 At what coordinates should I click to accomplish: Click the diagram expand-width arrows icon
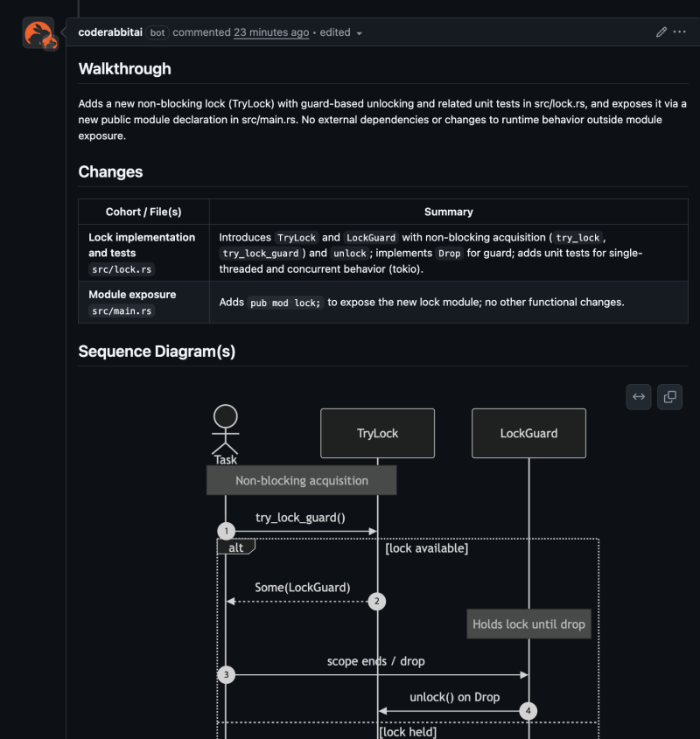639,397
